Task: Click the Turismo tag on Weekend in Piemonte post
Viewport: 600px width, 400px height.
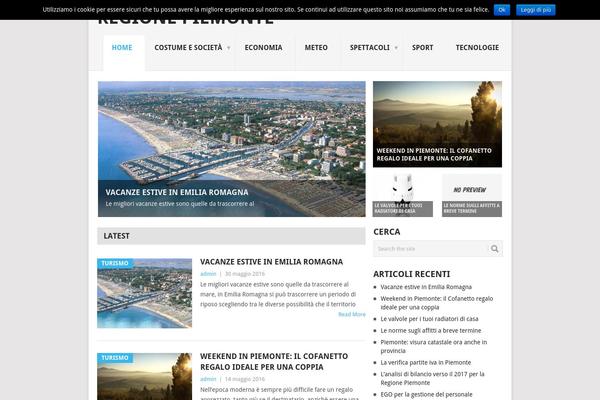Action: coord(115,358)
